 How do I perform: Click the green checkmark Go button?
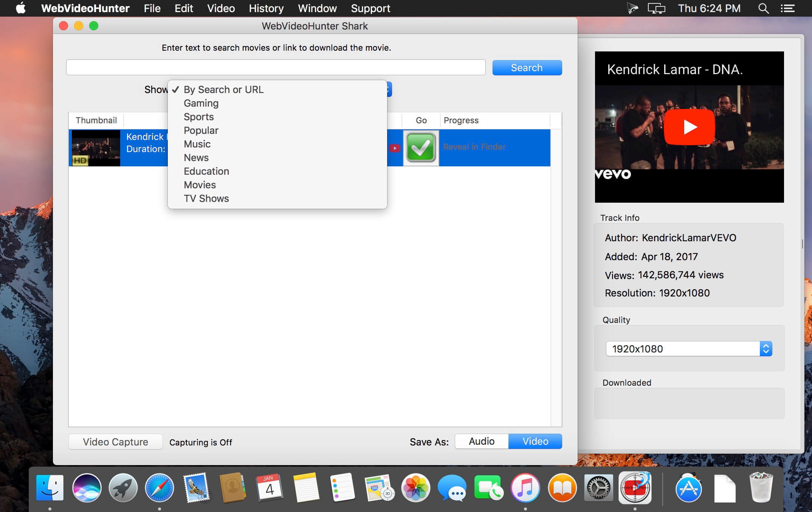[x=421, y=148]
